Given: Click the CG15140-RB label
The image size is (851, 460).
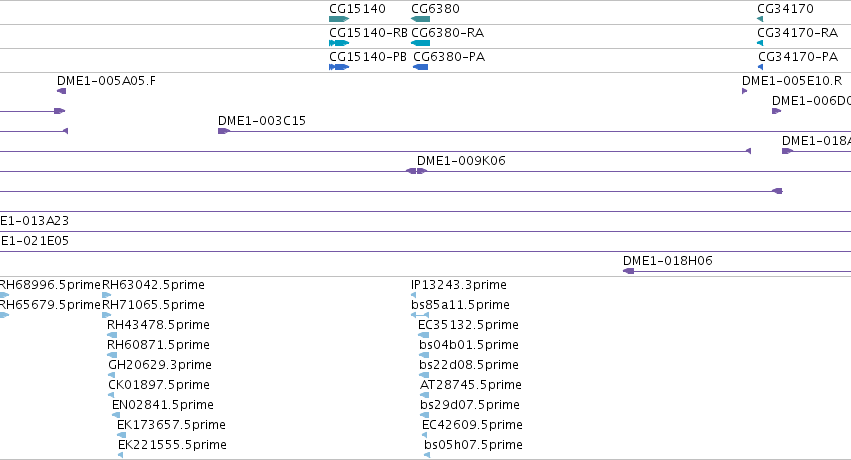Looking at the screenshot, I should [x=368, y=33].
